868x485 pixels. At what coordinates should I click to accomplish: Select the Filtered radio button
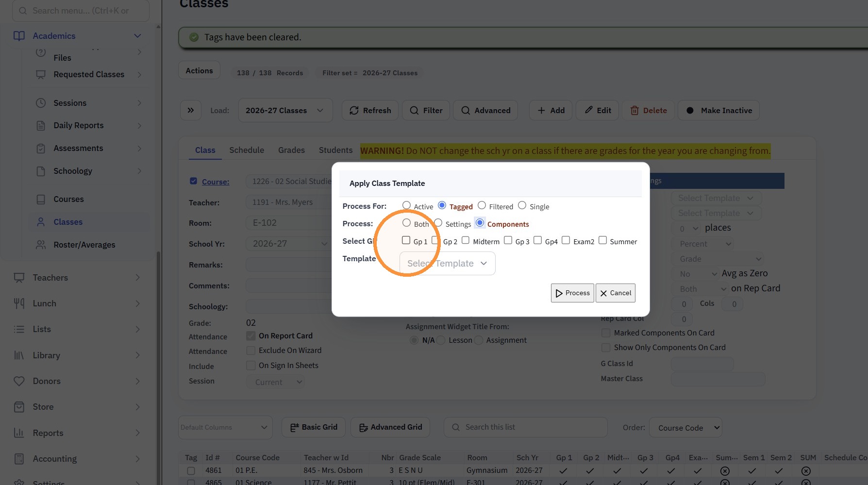tap(482, 206)
